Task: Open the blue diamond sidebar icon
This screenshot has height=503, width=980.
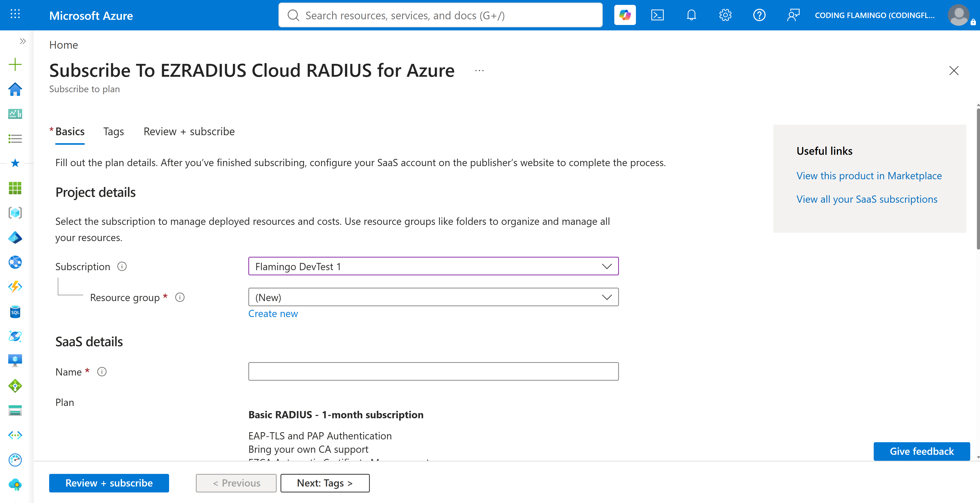Action: click(15, 238)
